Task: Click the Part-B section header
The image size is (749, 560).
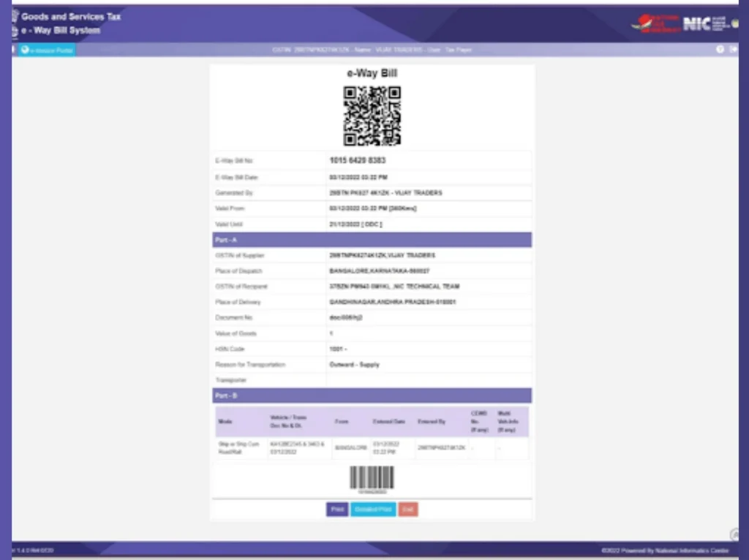Action: pyautogui.click(x=372, y=396)
